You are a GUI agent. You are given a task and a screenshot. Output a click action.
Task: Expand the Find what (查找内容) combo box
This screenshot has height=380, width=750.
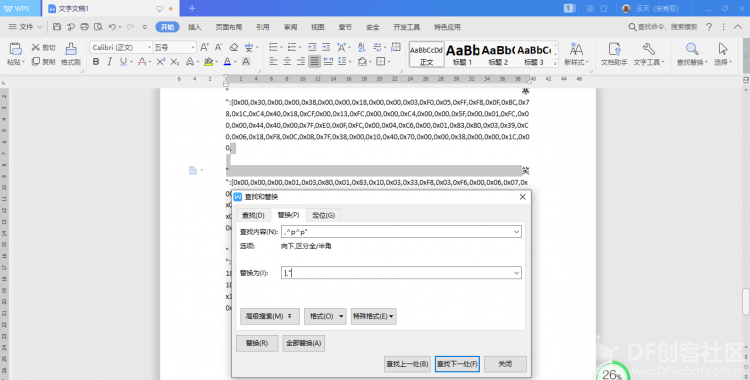click(x=517, y=232)
